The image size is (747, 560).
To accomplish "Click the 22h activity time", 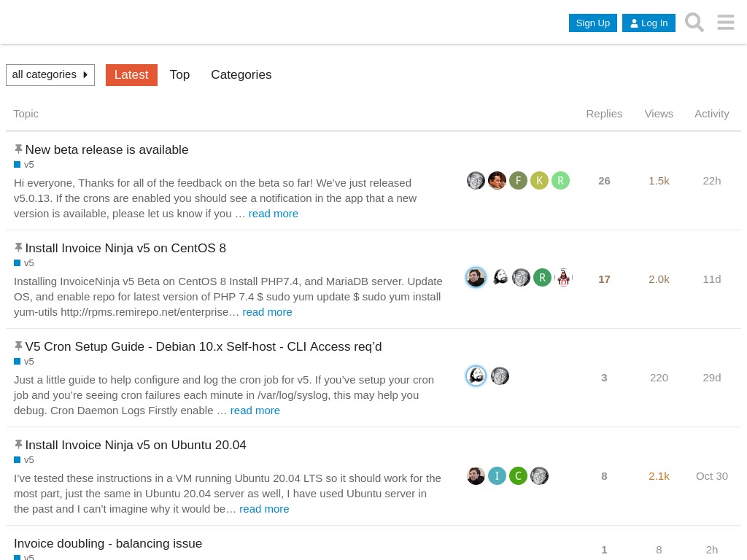I will pyautogui.click(x=712, y=181).
